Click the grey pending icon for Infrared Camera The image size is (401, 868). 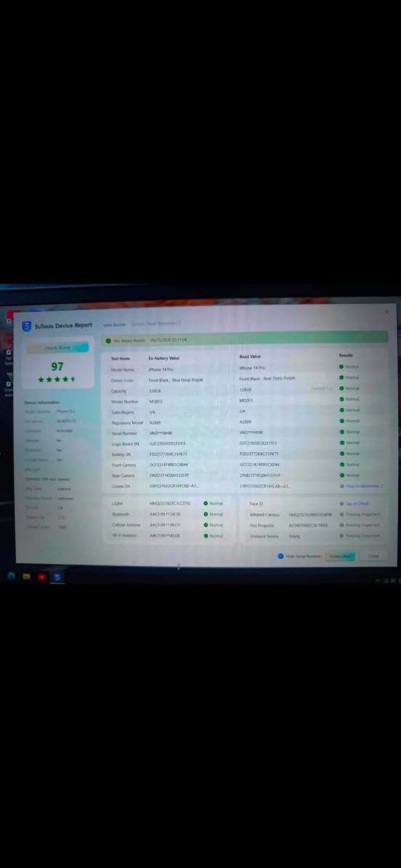click(341, 515)
